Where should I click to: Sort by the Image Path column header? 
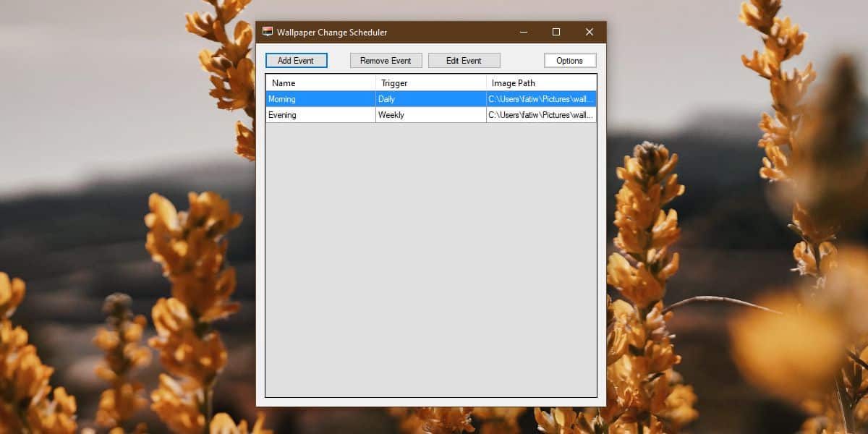click(x=541, y=83)
